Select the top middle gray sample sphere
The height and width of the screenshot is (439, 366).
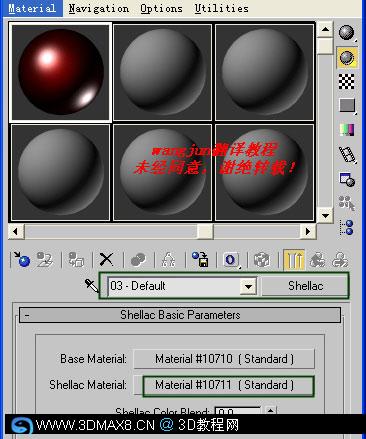click(x=162, y=72)
